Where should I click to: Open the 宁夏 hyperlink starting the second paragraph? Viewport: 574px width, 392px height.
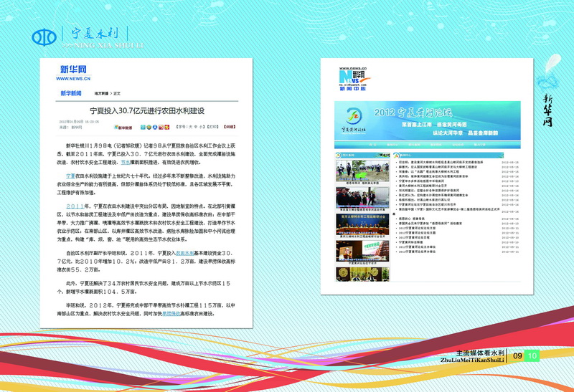click(70, 176)
